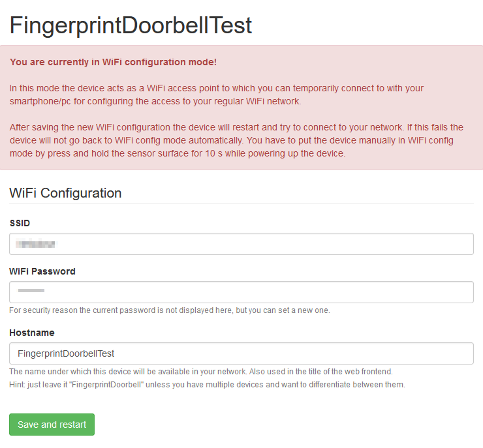Viewport: 483px width, 448px height.
Task: Click the password security help text
Action: coord(170,310)
